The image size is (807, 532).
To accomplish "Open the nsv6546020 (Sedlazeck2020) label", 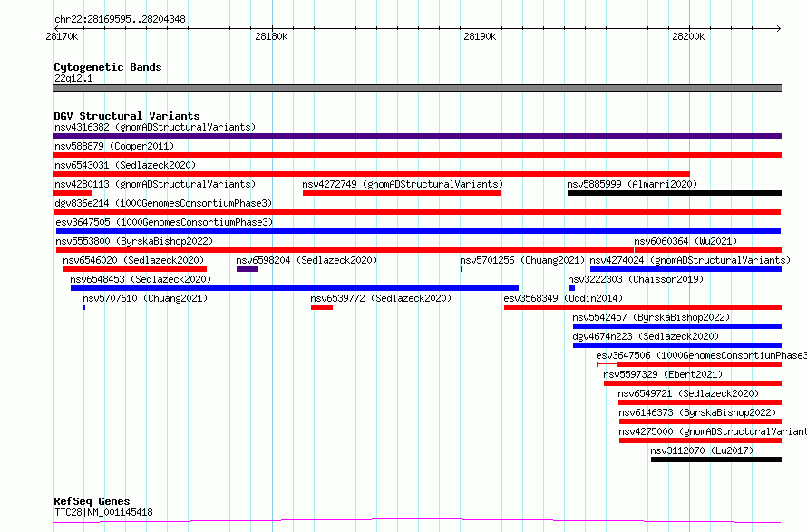I will click(133, 260).
